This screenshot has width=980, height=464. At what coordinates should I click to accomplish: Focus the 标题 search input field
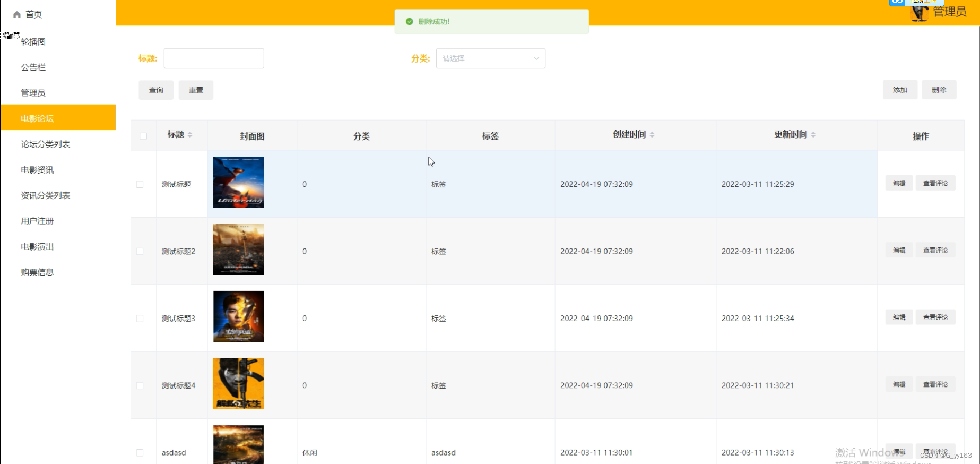pos(214,58)
